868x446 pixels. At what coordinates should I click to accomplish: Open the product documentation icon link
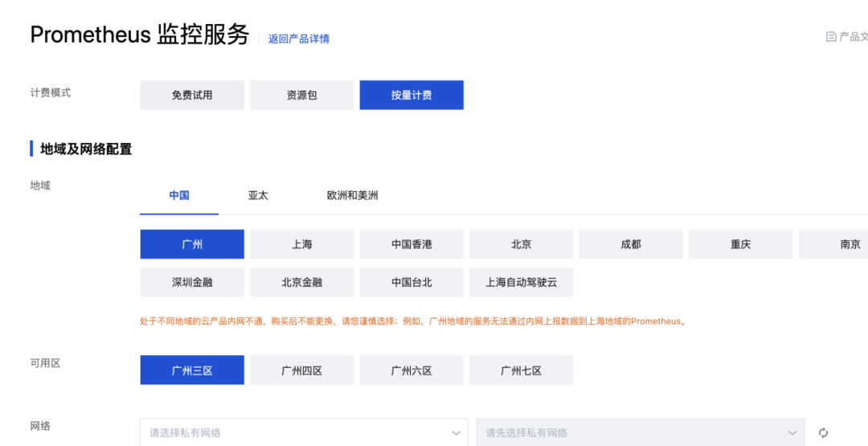tap(831, 36)
